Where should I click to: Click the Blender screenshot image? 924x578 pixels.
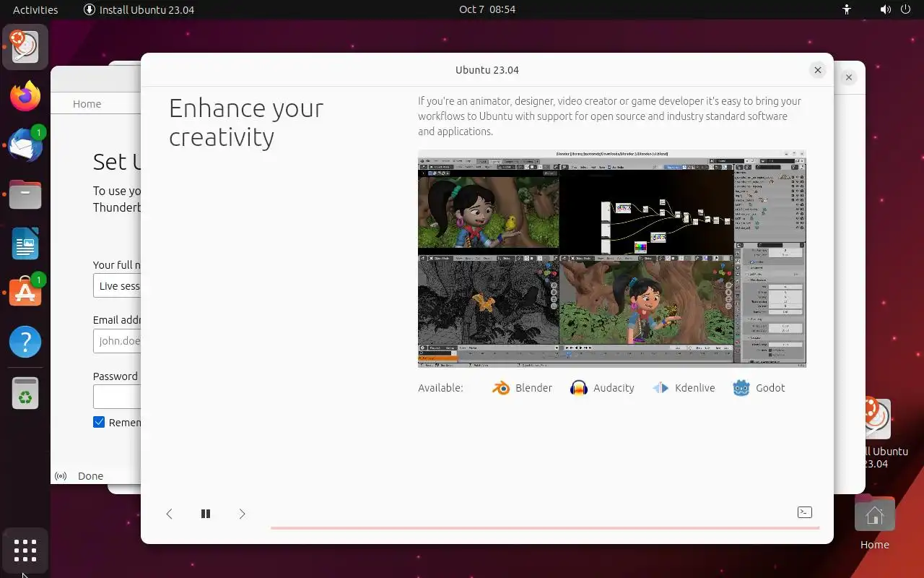click(612, 258)
